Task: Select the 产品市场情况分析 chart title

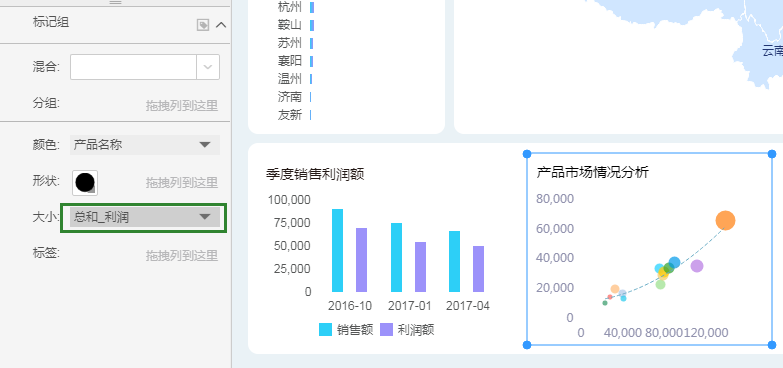Action: (592, 173)
